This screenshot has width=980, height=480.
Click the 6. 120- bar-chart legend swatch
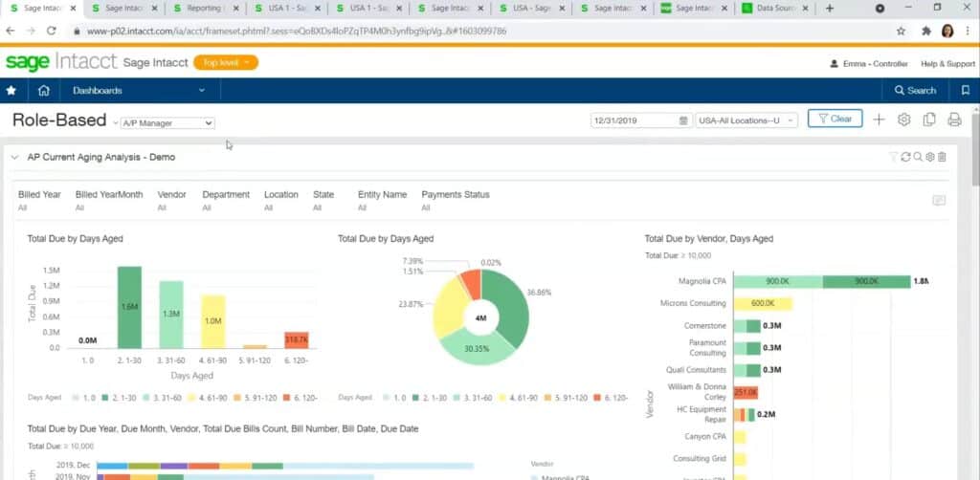285,398
